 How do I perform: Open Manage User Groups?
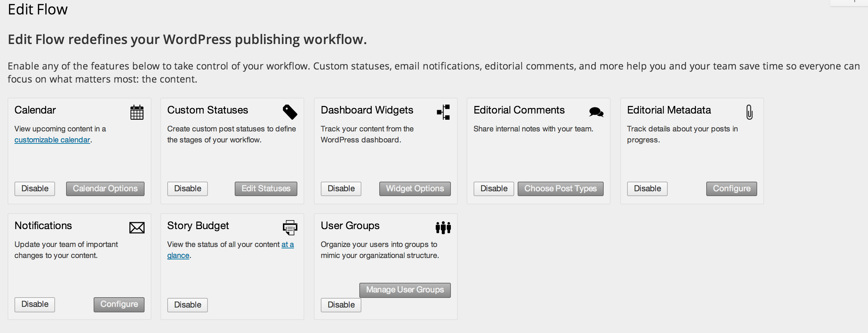pos(405,290)
